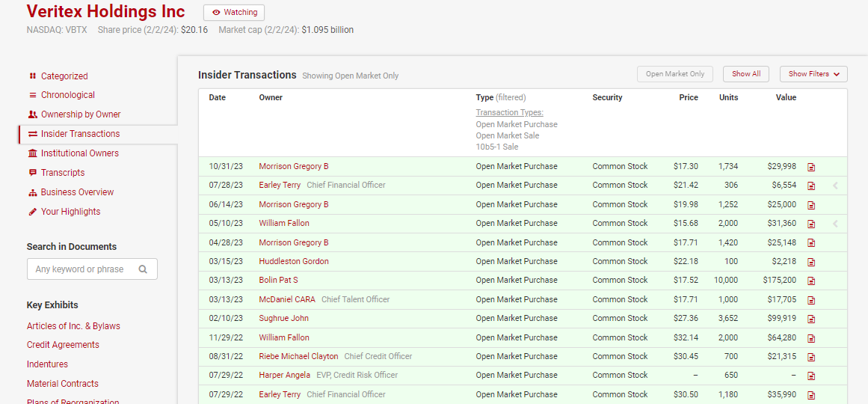Open filing document icon for 07/28/23 Earley Terry row
The height and width of the screenshot is (404, 868).
pyautogui.click(x=811, y=186)
